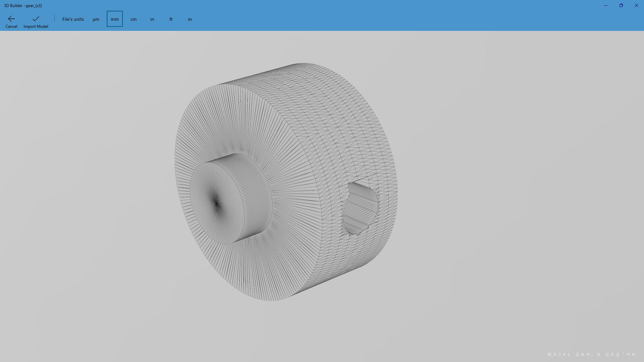Minimize the 3D Builder window
This screenshot has height=362, width=644.
click(x=605, y=5)
